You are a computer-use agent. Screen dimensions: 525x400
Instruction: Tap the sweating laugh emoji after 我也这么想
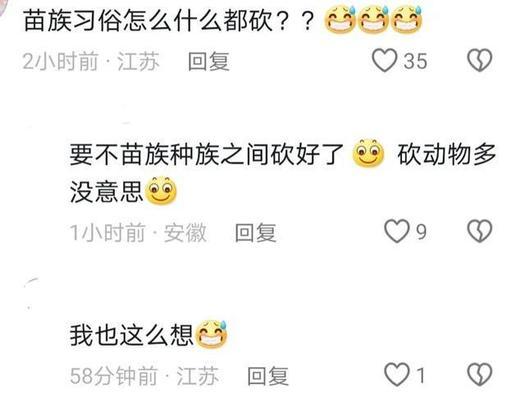211,334
